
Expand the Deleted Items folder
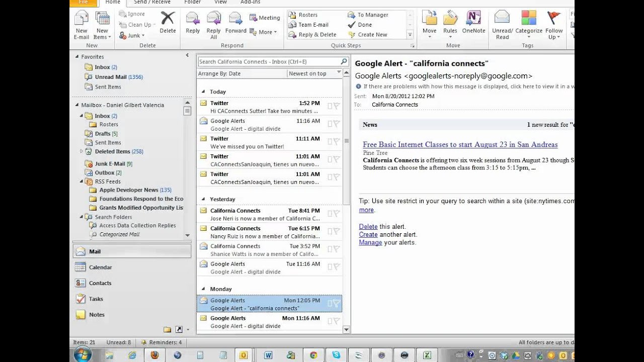click(81, 151)
